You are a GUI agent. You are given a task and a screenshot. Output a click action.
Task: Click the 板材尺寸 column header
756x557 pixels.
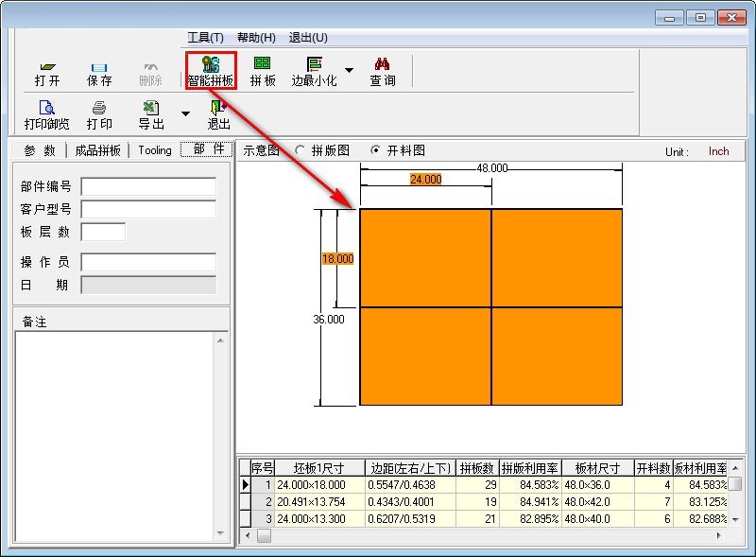tap(598, 468)
